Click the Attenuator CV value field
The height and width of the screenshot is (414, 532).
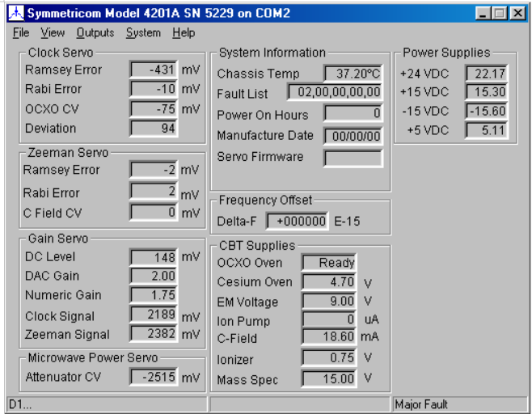click(154, 377)
